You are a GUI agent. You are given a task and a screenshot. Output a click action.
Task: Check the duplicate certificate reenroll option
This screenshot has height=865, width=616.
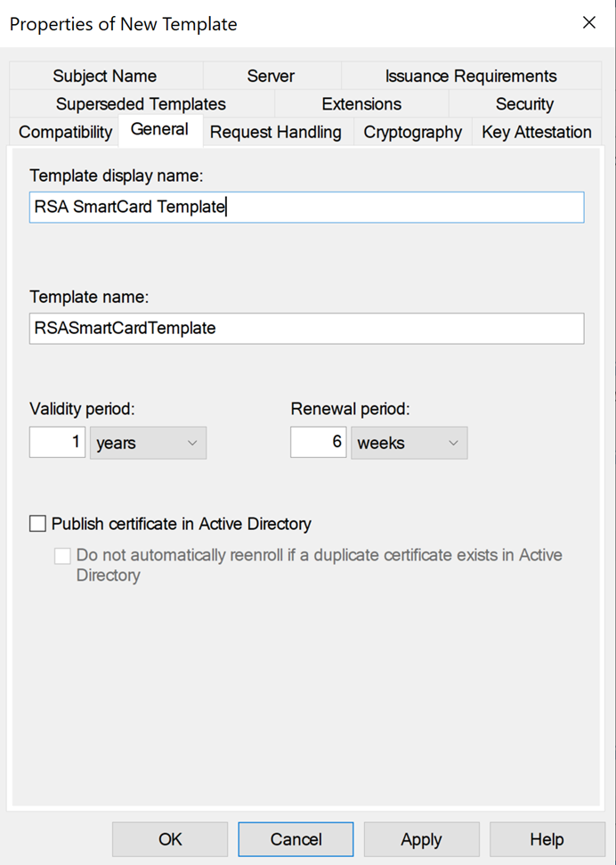tap(62, 555)
